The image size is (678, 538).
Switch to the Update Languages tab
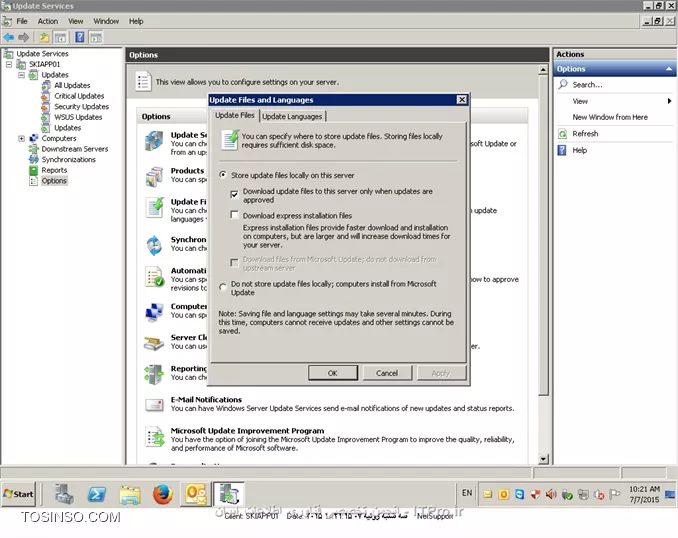click(292, 116)
